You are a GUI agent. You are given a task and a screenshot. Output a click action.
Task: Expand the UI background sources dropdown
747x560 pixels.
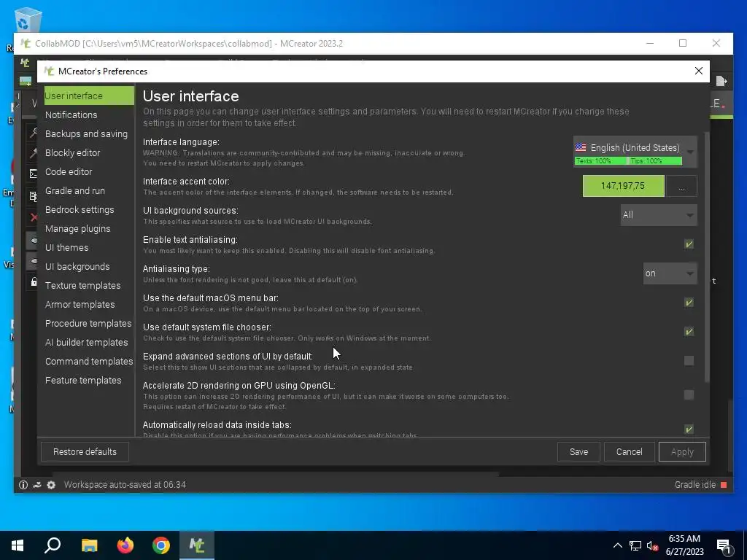point(659,215)
